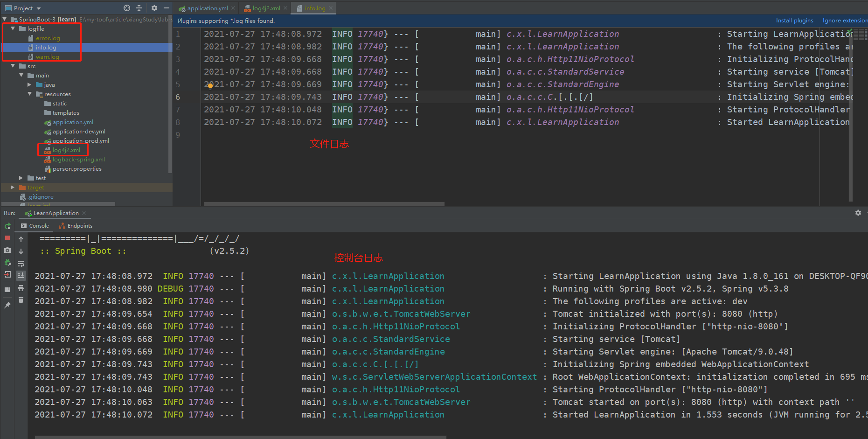Collapse the main folder

21,75
